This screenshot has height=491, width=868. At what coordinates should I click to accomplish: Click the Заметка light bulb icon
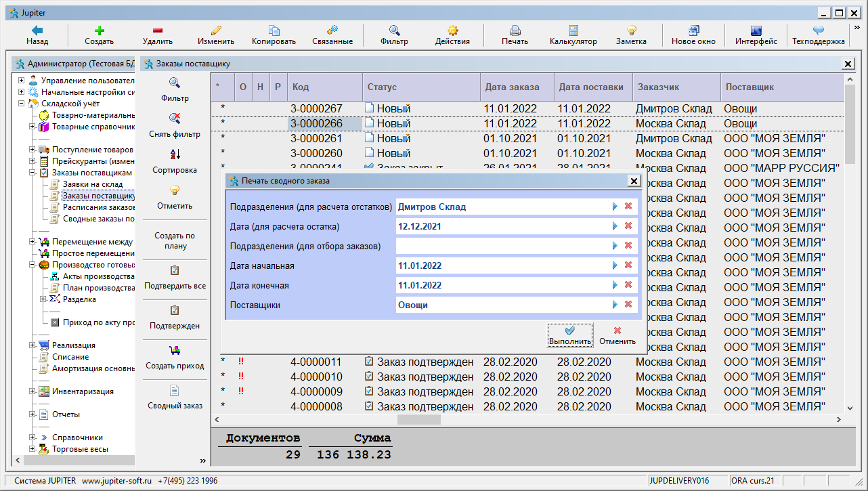[x=632, y=30]
